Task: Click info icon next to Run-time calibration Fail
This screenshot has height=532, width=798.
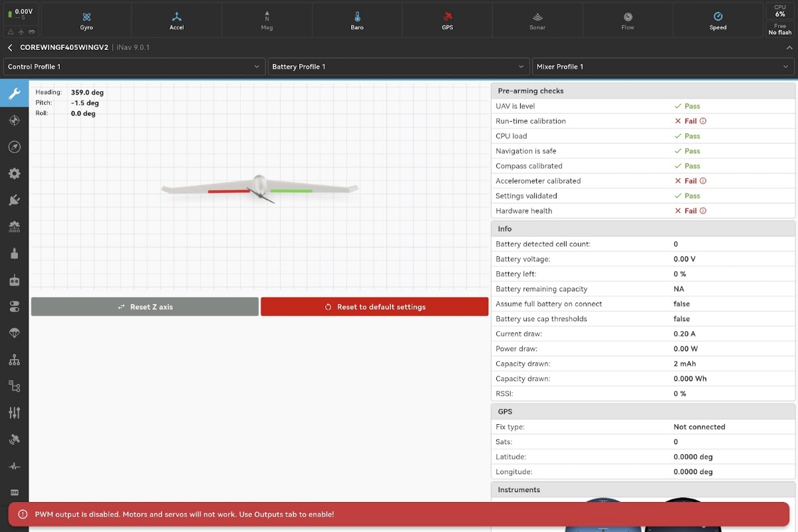Action: point(703,121)
